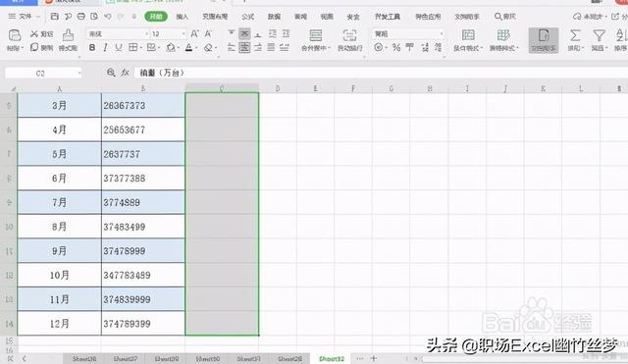
Task: Open the File menu dropdown
Action: coord(25,17)
